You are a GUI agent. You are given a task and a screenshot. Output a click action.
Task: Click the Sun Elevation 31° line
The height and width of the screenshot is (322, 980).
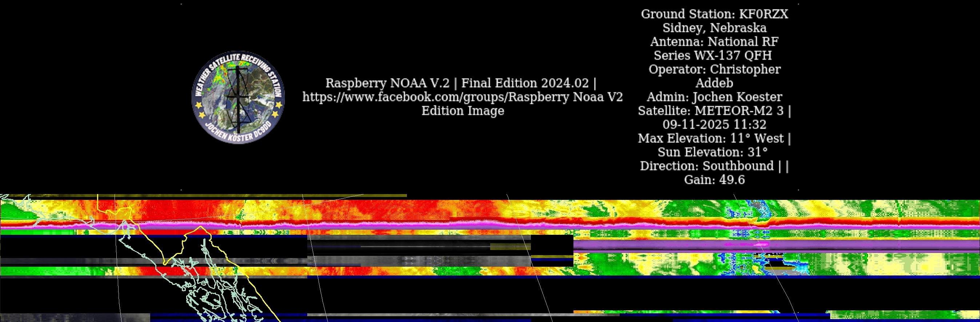(x=712, y=152)
